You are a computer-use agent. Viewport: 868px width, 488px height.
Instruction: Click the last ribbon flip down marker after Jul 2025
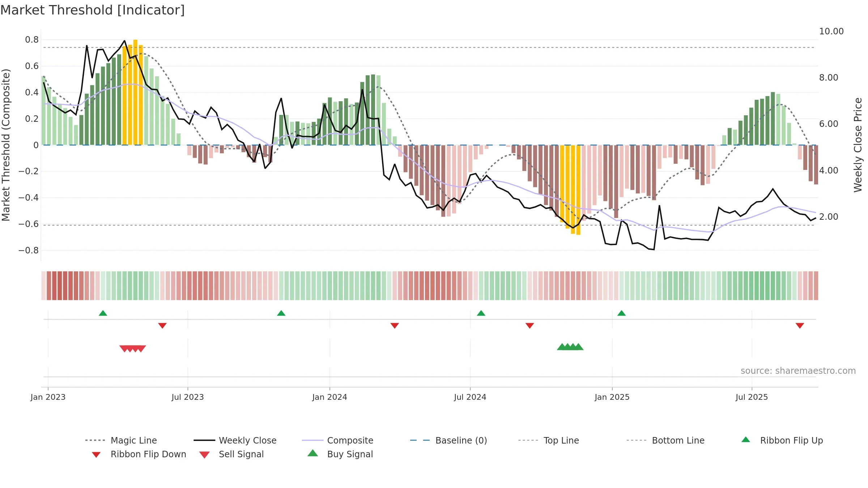pyautogui.click(x=800, y=326)
